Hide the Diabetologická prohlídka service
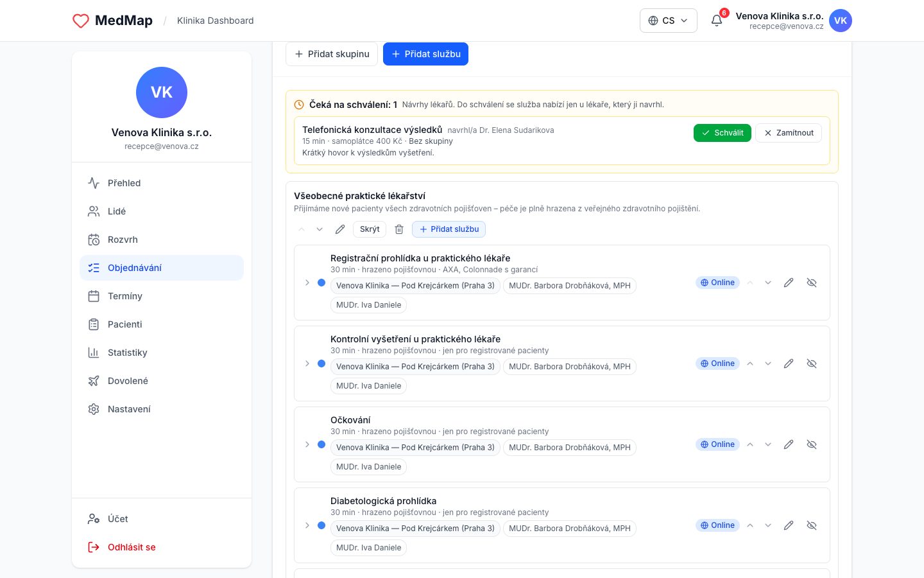The width and height of the screenshot is (924, 578). tap(812, 525)
